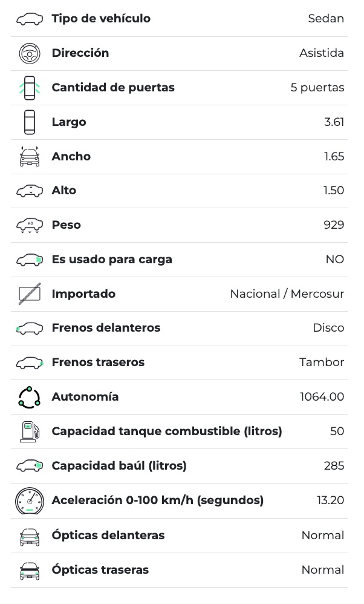This screenshot has width=364, height=604.
Task: Click the open-doors icon for Cantidad de puertas
Action: [30, 88]
